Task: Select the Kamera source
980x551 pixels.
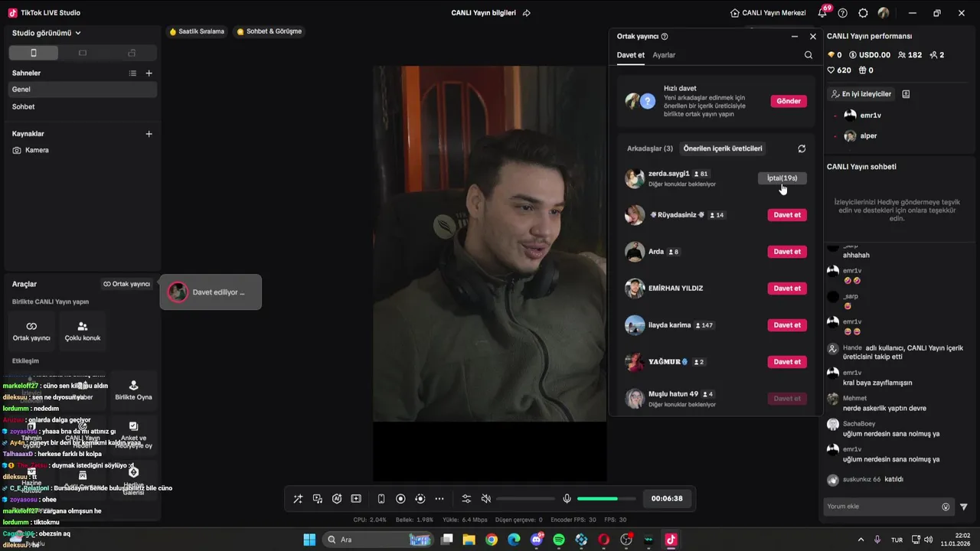Action: coord(83,150)
